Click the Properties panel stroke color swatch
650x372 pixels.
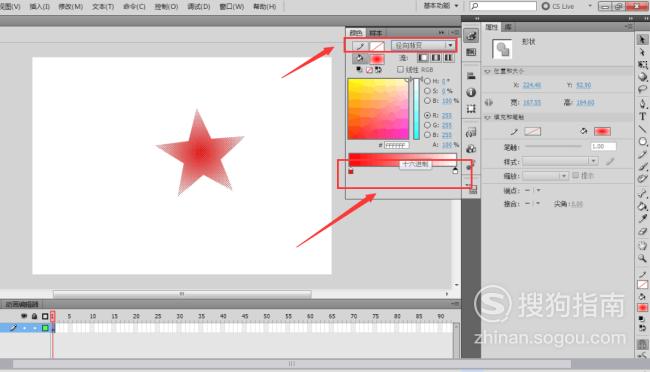[532, 132]
